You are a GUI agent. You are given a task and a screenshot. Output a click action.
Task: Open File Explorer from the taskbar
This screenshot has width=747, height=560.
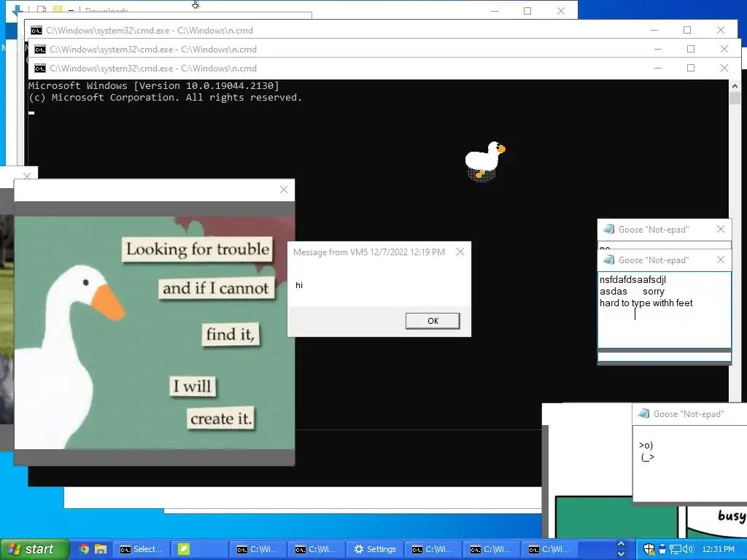(x=101, y=549)
